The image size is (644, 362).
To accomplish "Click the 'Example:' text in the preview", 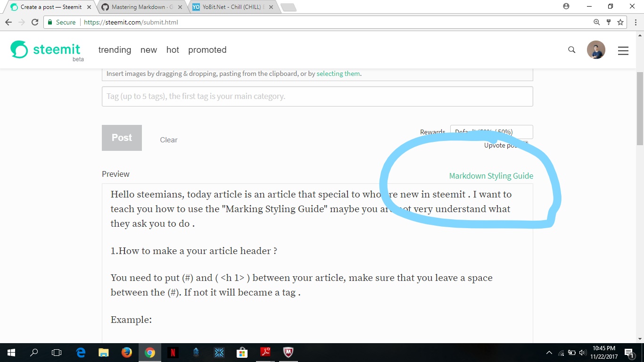I will pyautogui.click(x=131, y=320).
